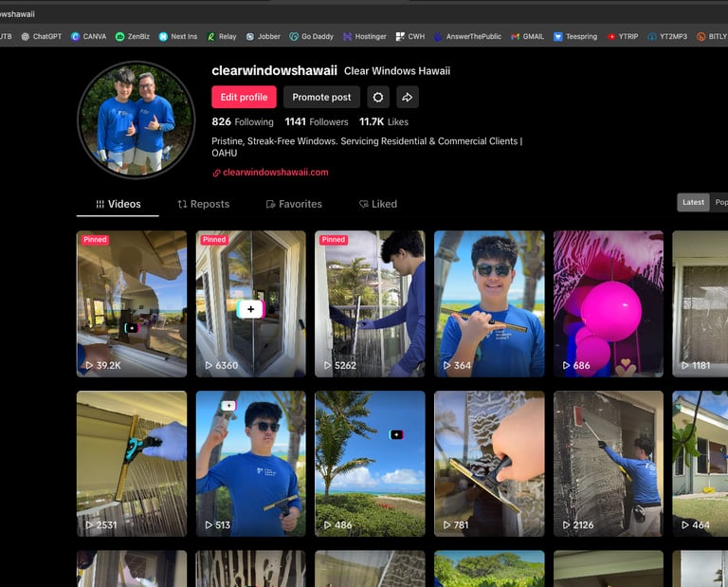Screen dimensions: 728x587
Task: Open video with 364 views
Action: click(x=489, y=303)
